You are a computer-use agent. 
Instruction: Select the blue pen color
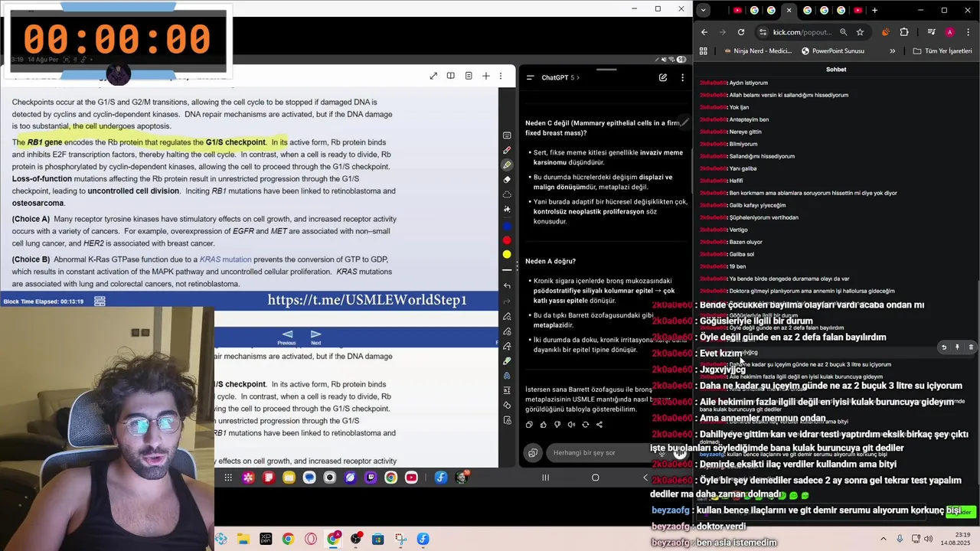tap(507, 227)
